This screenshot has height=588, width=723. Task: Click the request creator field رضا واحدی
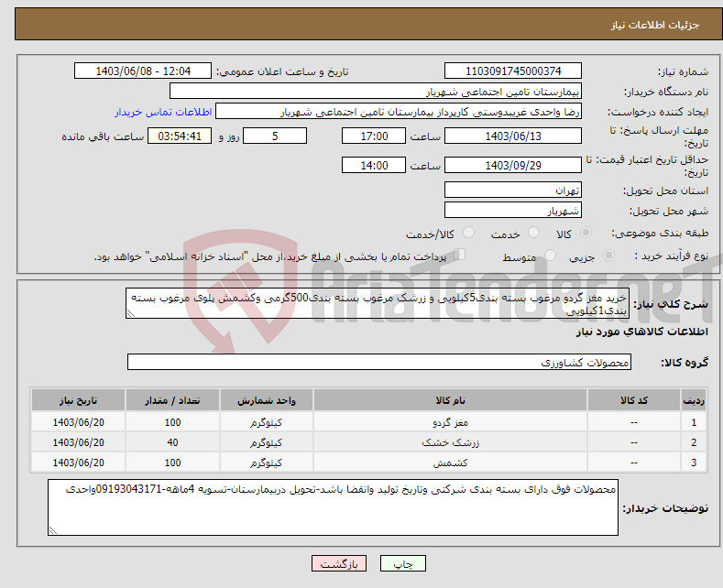pyautogui.click(x=399, y=112)
